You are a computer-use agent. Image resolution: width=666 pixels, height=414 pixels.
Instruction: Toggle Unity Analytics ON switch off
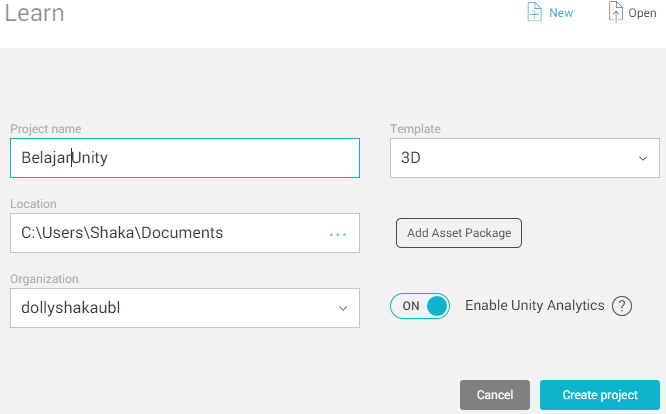[x=420, y=306]
